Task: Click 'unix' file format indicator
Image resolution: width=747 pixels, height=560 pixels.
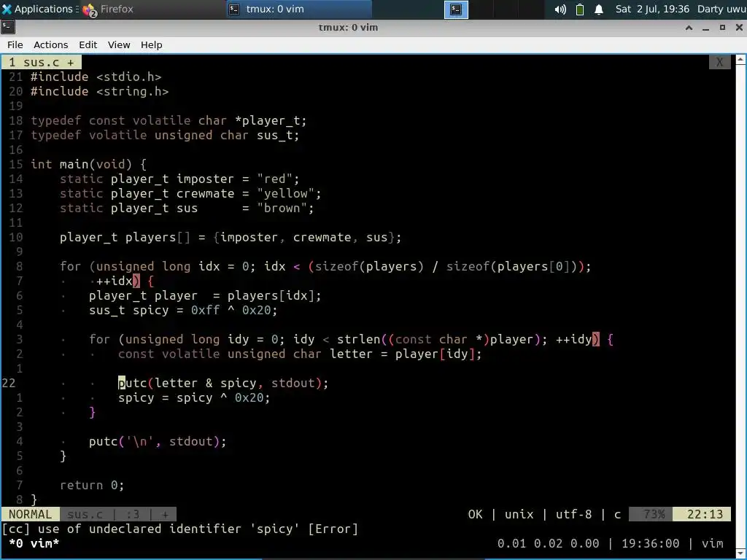Action: [519, 514]
